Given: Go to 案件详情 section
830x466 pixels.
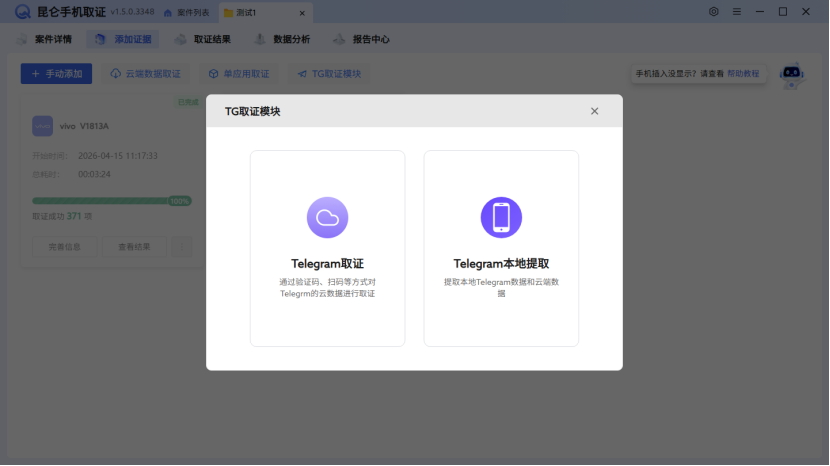Looking at the screenshot, I should [x=44, y=39].
